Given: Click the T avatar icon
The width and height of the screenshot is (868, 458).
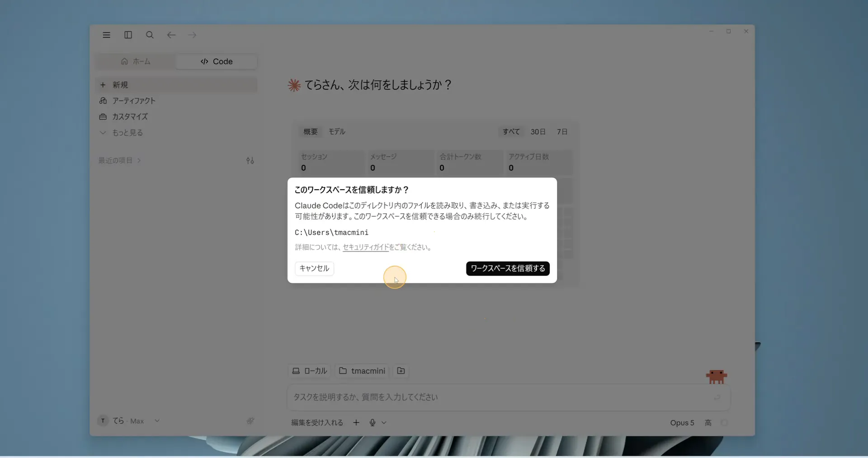Looking at the screenshot, I should [103, 421].
